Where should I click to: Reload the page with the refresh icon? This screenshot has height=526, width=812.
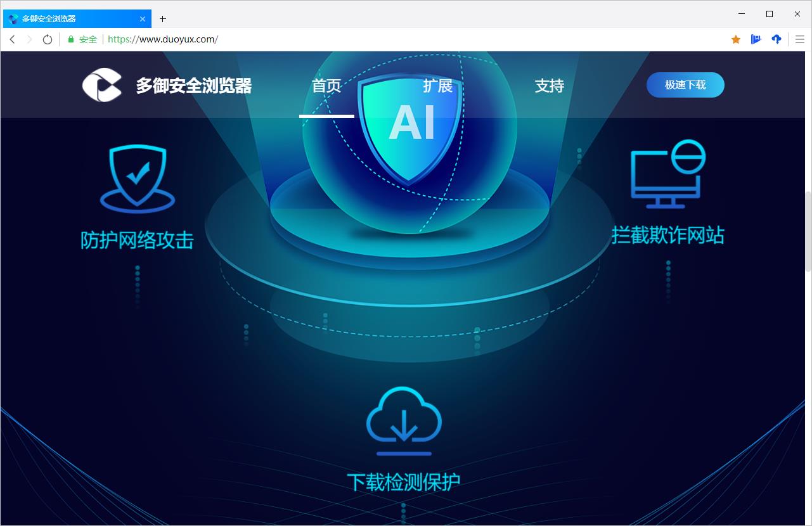coord(47,39)
